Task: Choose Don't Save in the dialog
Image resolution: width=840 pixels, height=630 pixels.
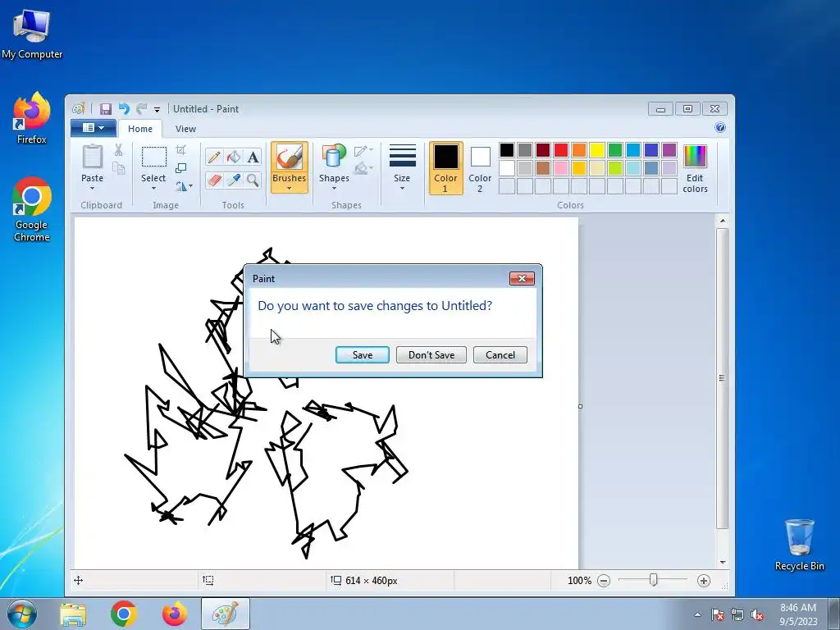Action: tap(431, 355)
